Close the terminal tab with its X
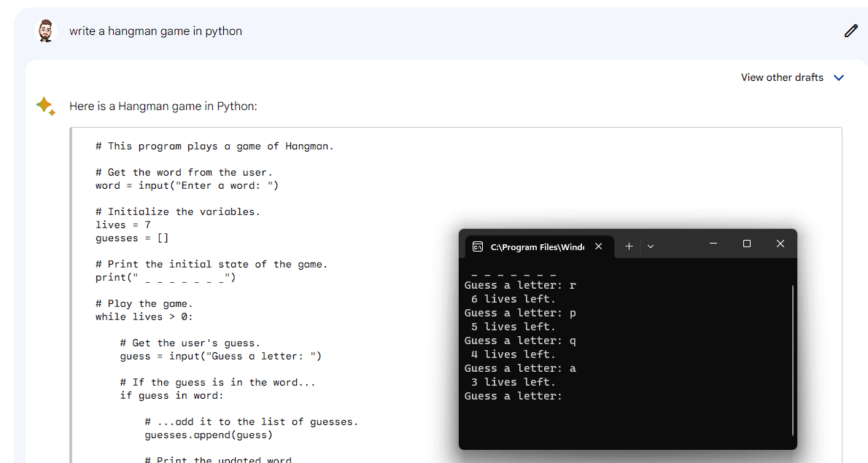This screenshot has width=868, height=463. coord(598,246)
